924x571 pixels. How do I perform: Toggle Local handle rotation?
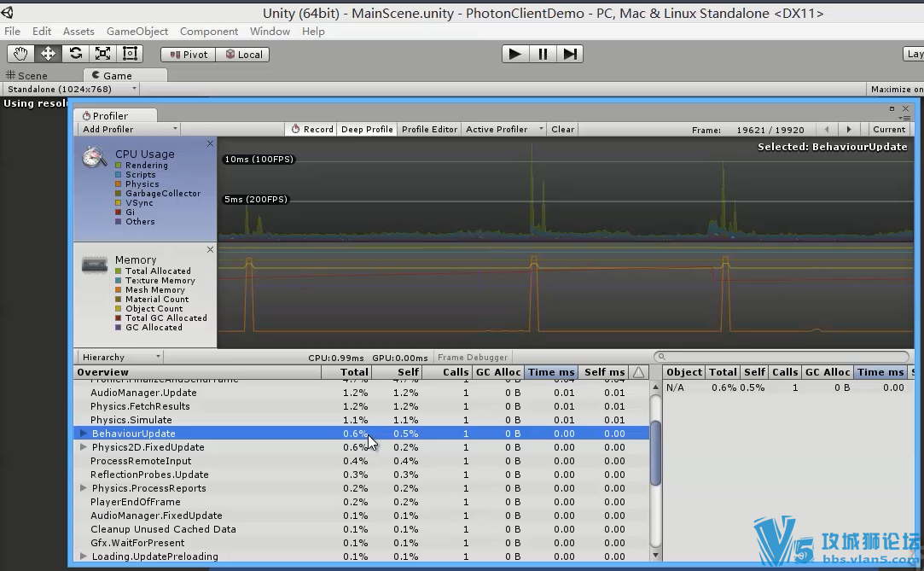pos(243,55)
